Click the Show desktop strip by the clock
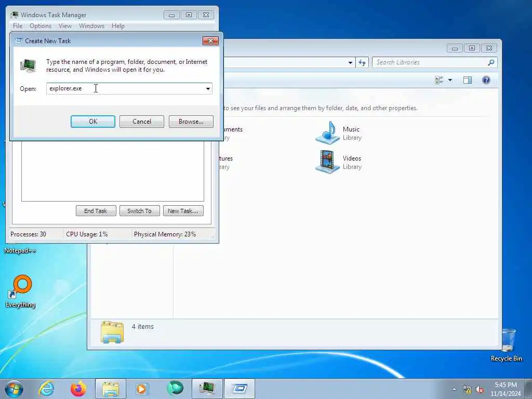Viewport: 532px width, 399px height. (528, 389)
